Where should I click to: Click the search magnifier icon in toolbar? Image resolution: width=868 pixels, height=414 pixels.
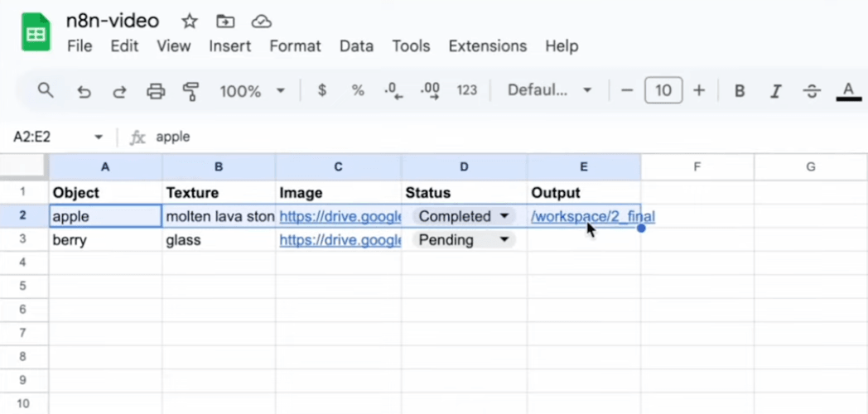click(x=46, y=90)
